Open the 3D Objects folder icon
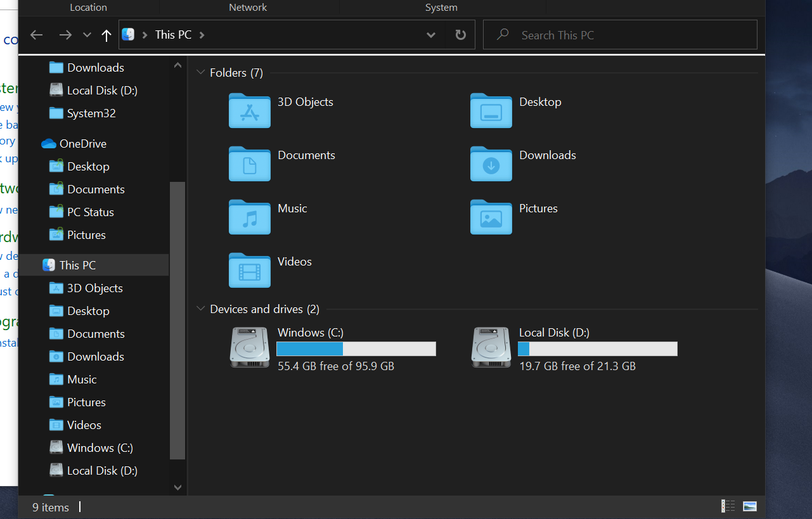 250,110
